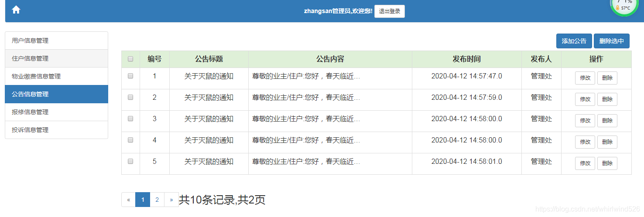This screenshot has height=217, width=644.
Task: Check the checkbox for row 4
Action: (x=130, y=140)
